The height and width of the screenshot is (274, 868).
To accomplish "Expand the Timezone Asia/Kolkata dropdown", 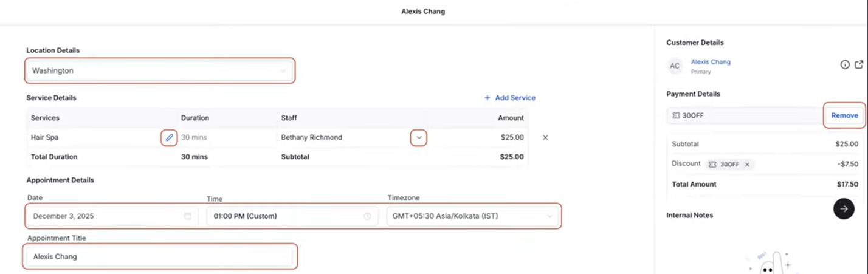I will [x=550, y=216].
